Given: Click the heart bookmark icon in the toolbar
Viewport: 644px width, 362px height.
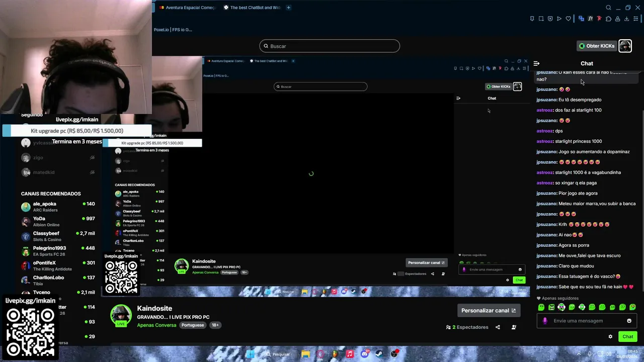Looking at the screenshot, I should [x=568, y=19].
